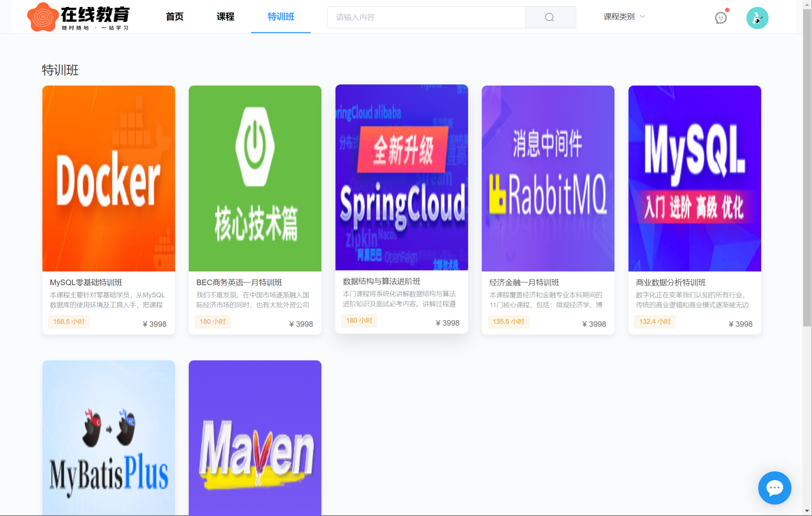This screenshot has height=516, width=812.
Task: Select the 特训班 navigation tab
Action: point(281,17)
